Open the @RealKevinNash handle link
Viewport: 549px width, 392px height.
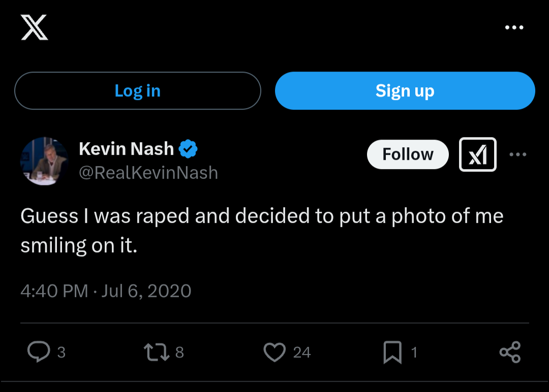pos(148,173)
